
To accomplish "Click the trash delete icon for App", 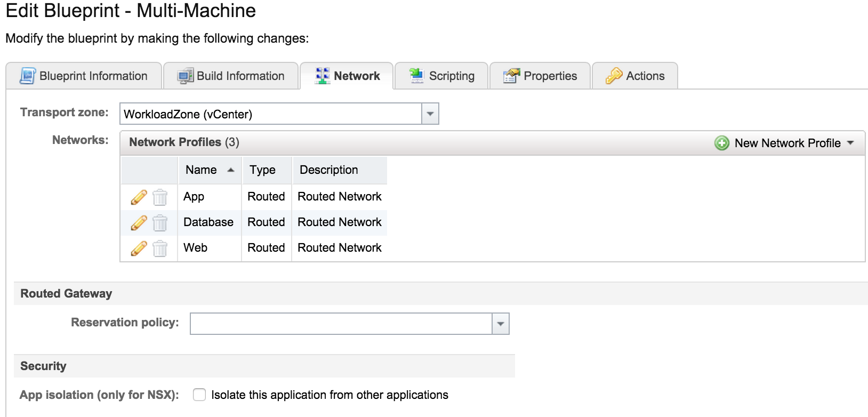I will 160,197.
